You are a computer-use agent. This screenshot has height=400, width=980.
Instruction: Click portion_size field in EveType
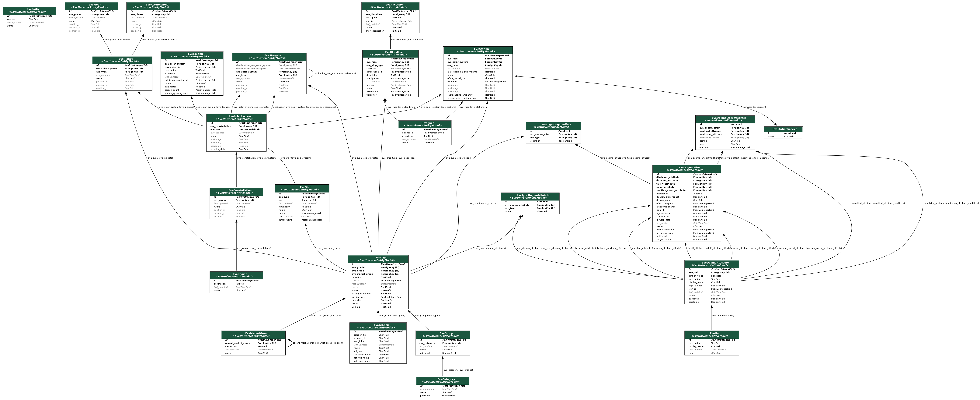(378, 297)
